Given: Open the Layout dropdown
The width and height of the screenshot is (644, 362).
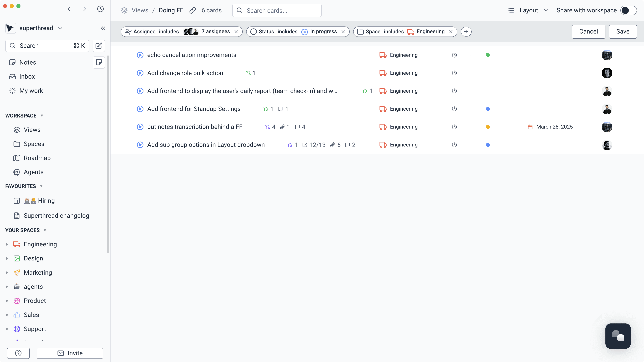Looking at the screenshot, I should coord(528,11).
